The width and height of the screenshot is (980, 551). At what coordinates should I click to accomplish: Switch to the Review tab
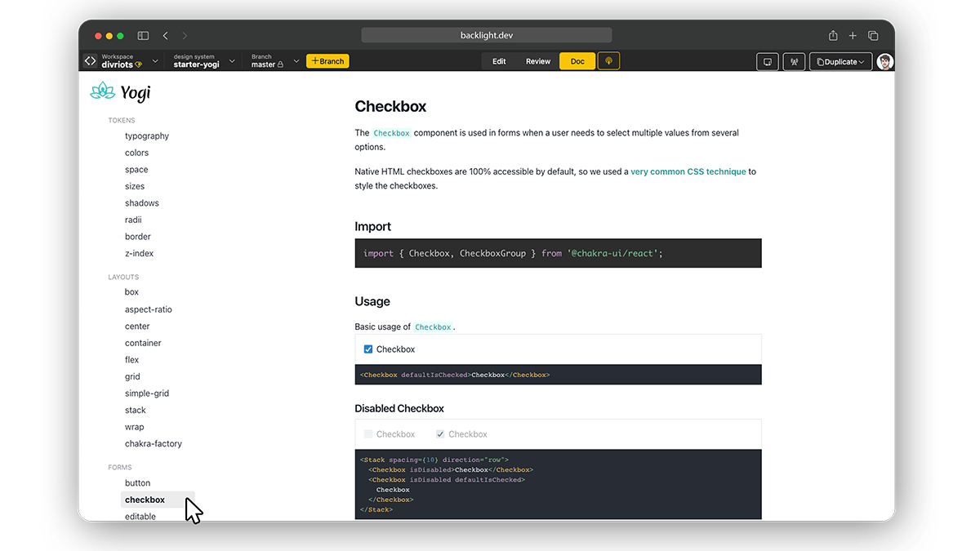pos(538,61)
